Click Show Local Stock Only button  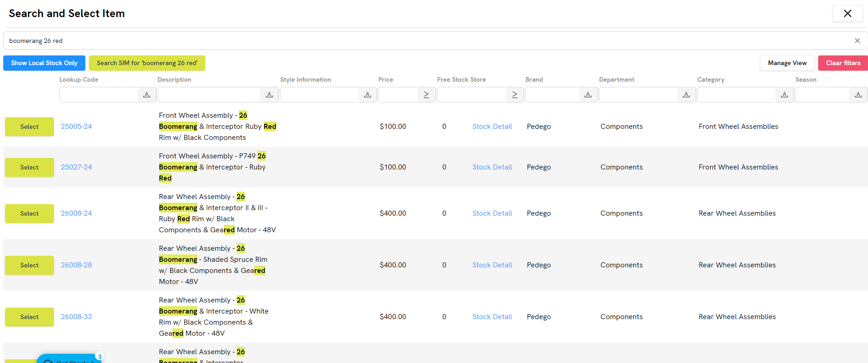point(44,63)
